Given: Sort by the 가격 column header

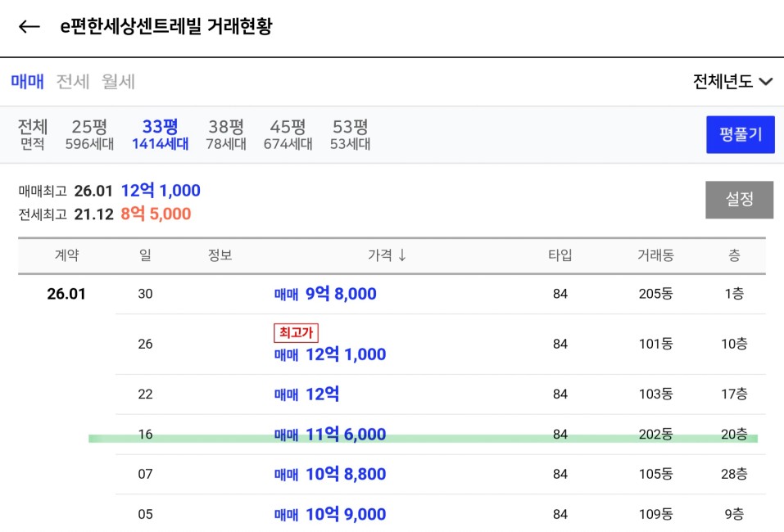Looking at the screenshot, I should [387, 255].
